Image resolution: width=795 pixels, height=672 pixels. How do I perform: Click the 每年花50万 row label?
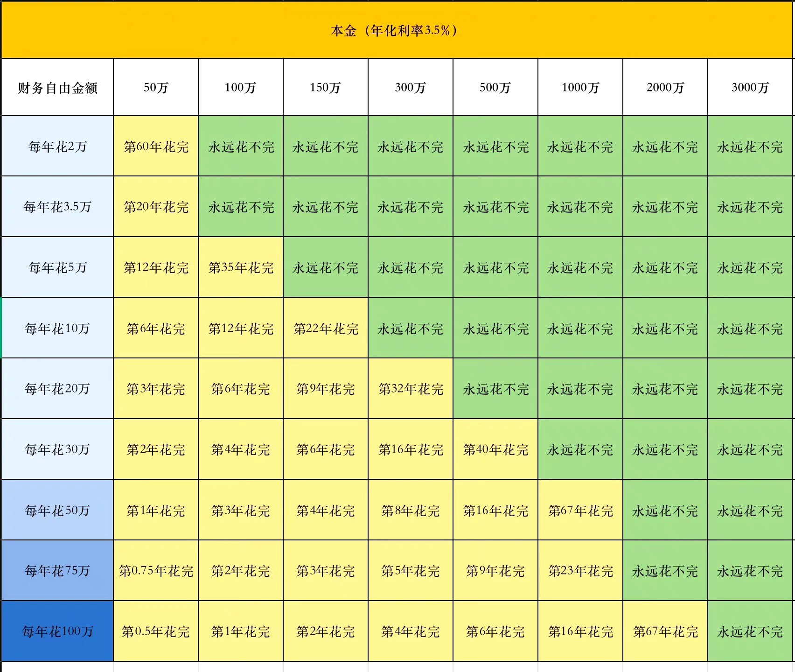click(x=57, y=510)
